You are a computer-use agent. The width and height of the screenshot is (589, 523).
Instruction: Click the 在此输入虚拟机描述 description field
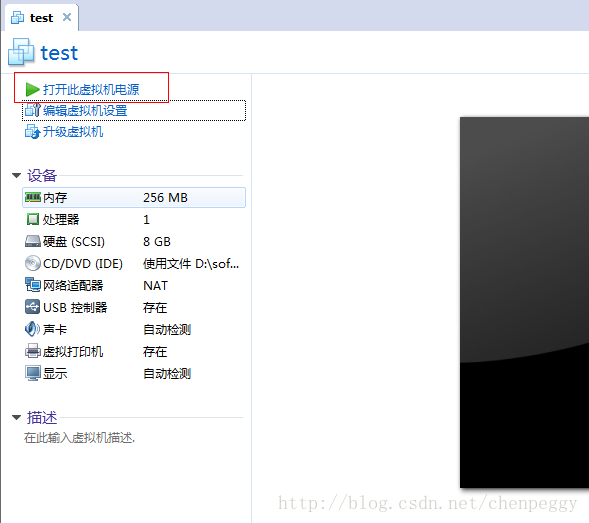point(79,438)
